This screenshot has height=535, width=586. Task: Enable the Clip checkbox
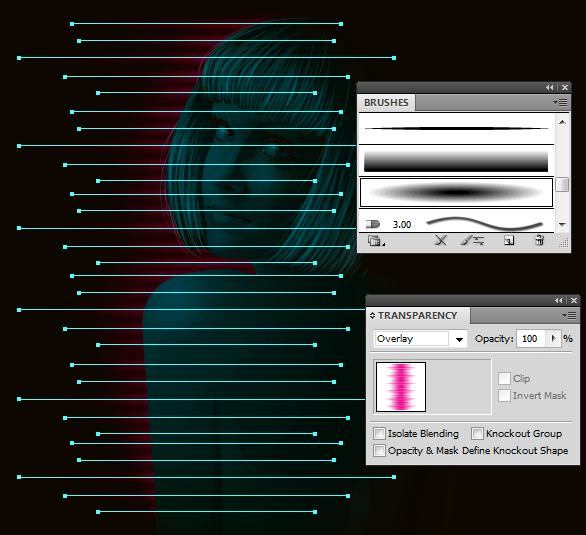pos(504,378)
